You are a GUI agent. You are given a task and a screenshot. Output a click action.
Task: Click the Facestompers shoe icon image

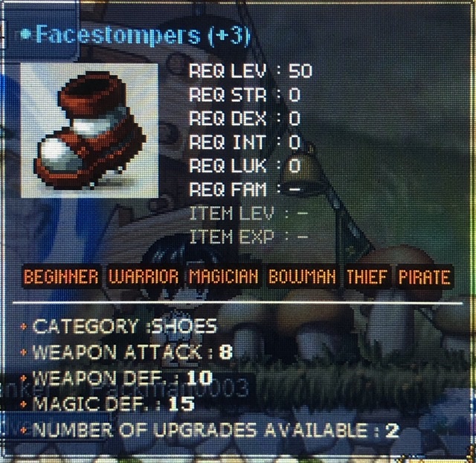pyautogui.click(x=89, y=130)
